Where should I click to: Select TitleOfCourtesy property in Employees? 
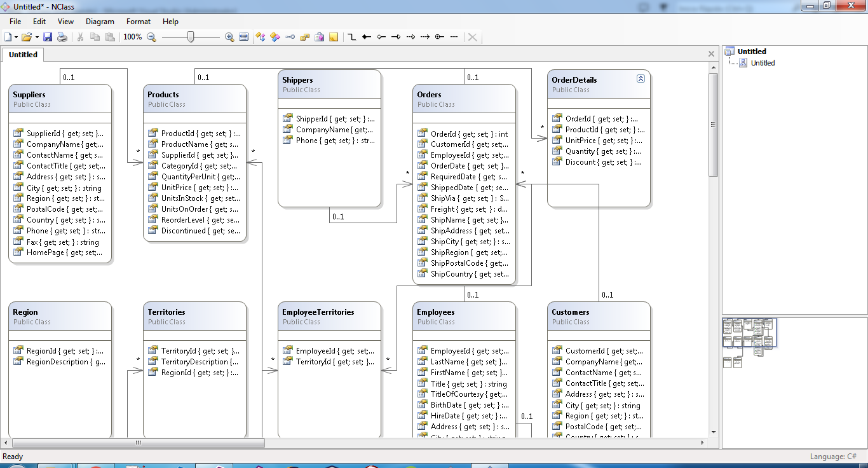tap(463, 394)
